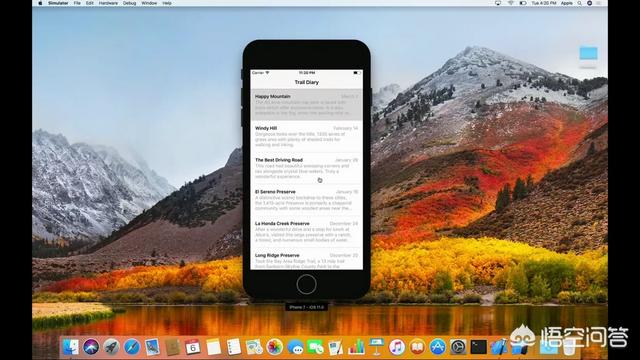
Task: Open Contacts book icon in Dock
Action: click(x=173, y=347)
